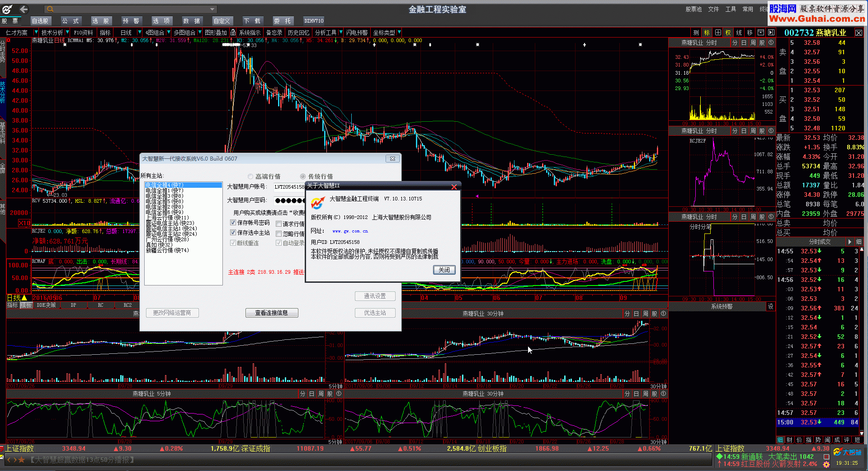The height and width of the screenshot is (471, 868).
Task: Open the 4图组合 dropdown arrow
Action: [x=169, y=33]
